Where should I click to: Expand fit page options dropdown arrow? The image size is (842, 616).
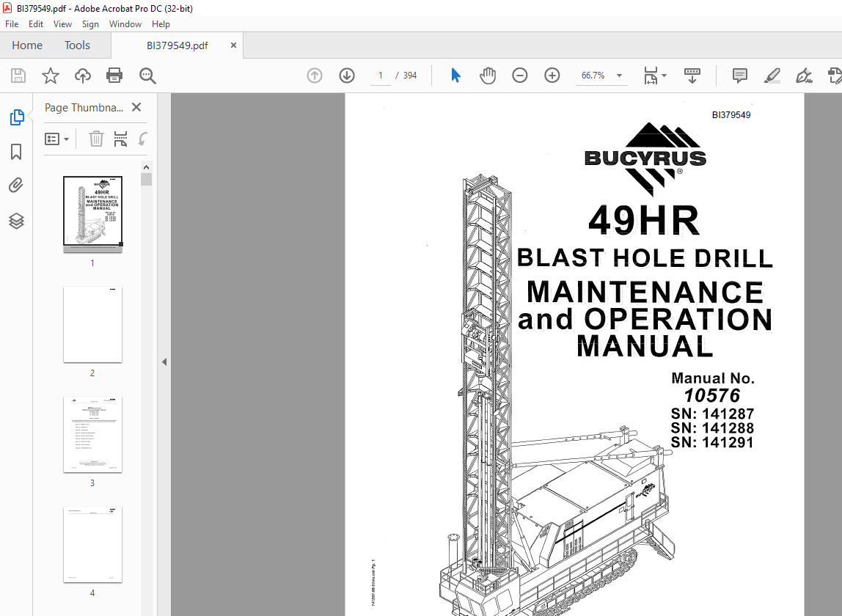[665, 76]
